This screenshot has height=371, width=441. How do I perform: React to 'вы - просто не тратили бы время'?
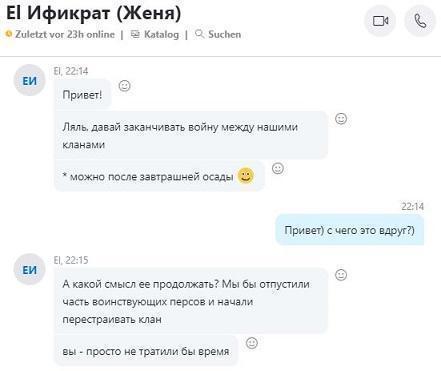pyautogui.click(x=252, y=343)
